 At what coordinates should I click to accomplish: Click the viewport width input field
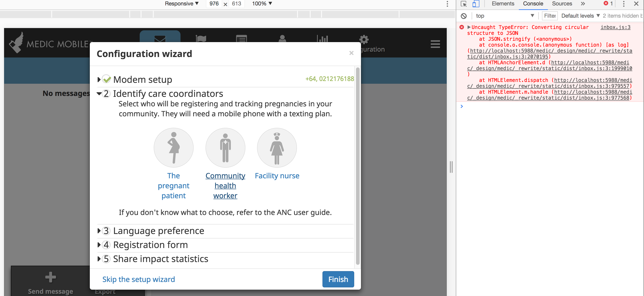coord(214,4)
